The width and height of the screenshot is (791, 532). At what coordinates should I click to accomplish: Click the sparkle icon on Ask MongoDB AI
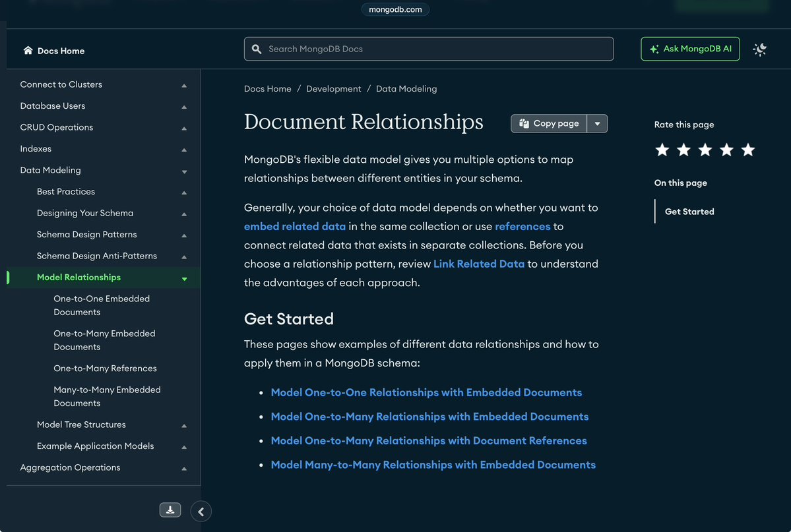point(654,48)
